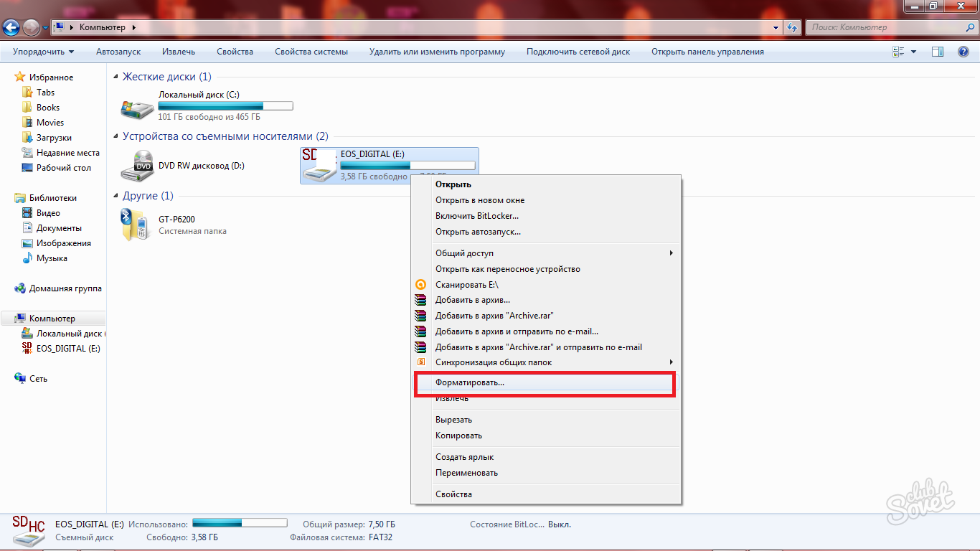980x551 pixels.
Task: Click System properties in the toolbar
Action: point(311,52)
